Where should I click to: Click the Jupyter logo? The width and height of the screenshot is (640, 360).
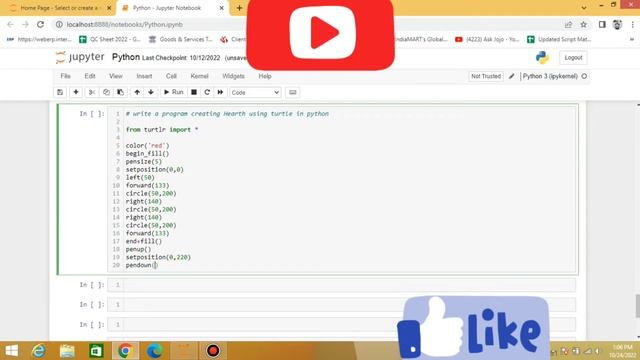tap(80, 57)
